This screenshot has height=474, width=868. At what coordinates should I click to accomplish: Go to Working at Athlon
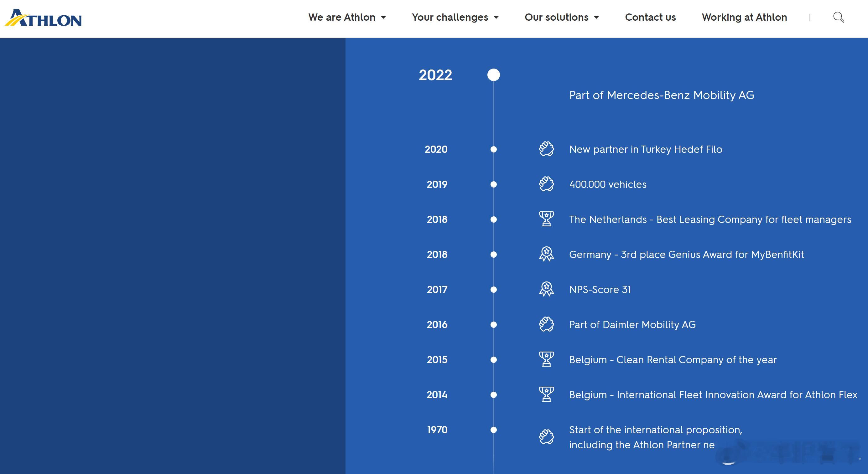point(744,17)
